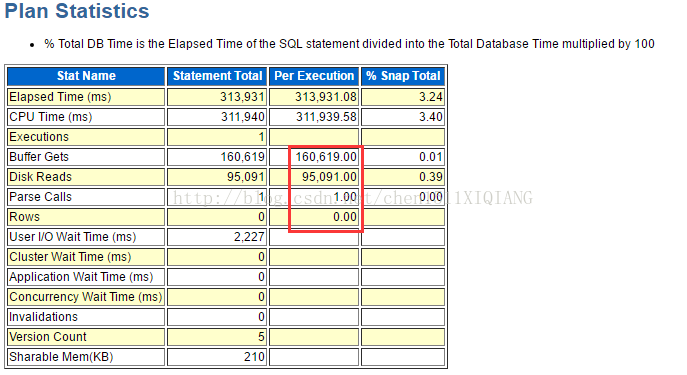Select the User I/O Wait Time value 2,227

click(249, 237)
